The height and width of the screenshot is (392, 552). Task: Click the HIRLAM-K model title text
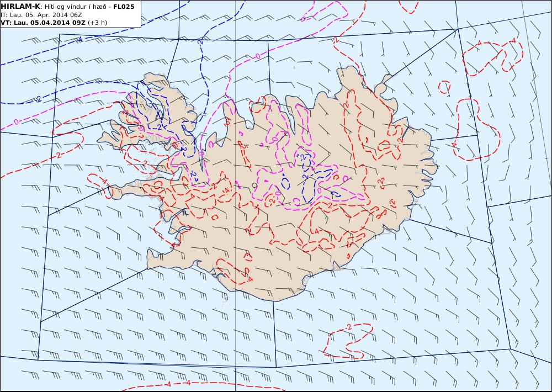pos(20,7)
